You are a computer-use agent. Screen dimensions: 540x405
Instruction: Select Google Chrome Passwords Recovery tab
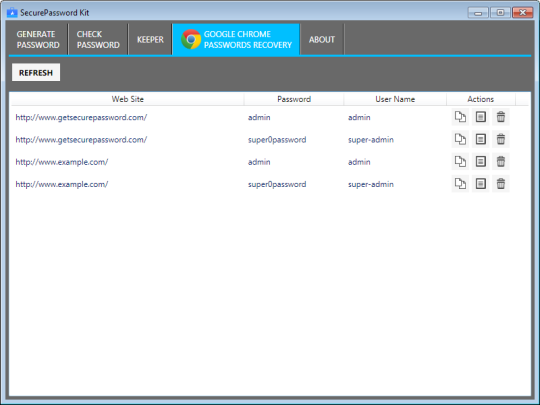[236, 39]
